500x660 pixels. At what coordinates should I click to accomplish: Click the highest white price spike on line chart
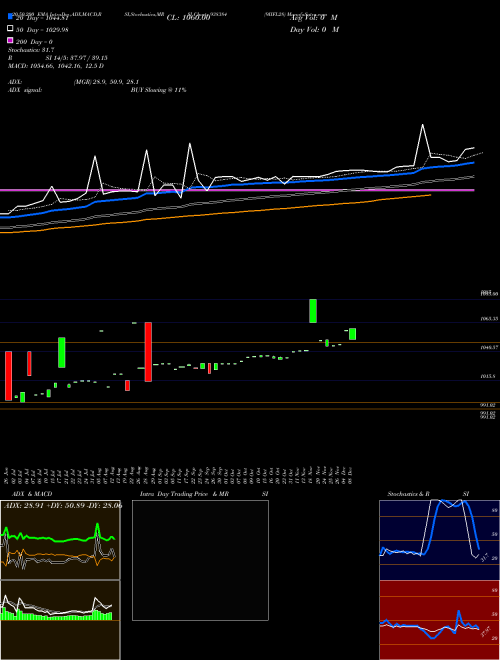click(x=423, y=125)
